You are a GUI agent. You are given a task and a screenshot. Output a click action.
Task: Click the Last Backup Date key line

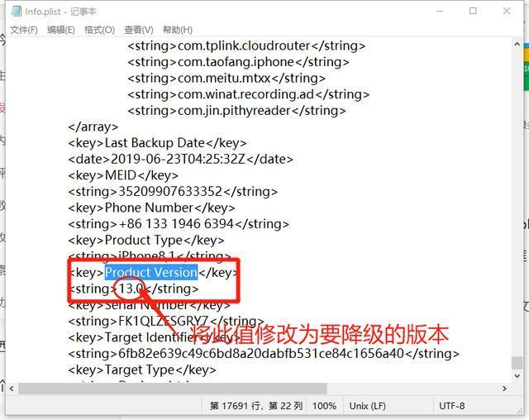click(x=157, y=143)
